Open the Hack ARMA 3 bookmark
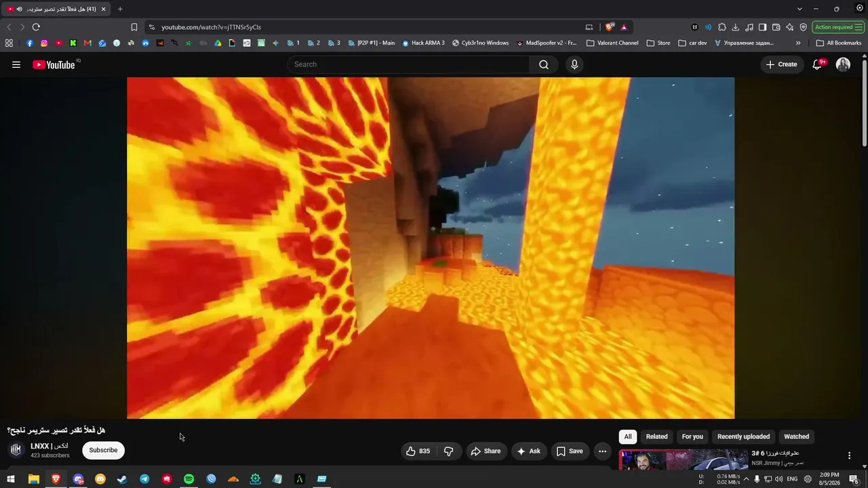This screenshot has height=488, width=868. coord(423,43)
